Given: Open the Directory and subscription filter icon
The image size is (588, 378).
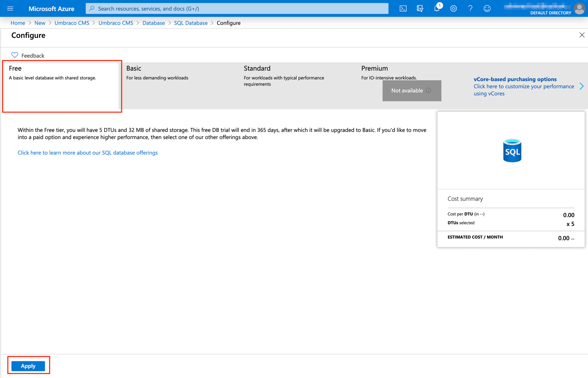Looking at the screenshot, I should click(420, 8).
